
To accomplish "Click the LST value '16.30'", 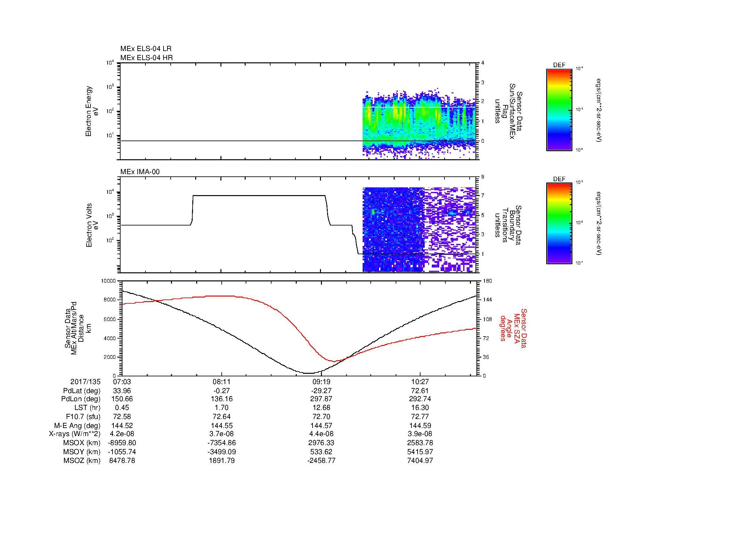I will pyautogui.click(x=420, y=408).
